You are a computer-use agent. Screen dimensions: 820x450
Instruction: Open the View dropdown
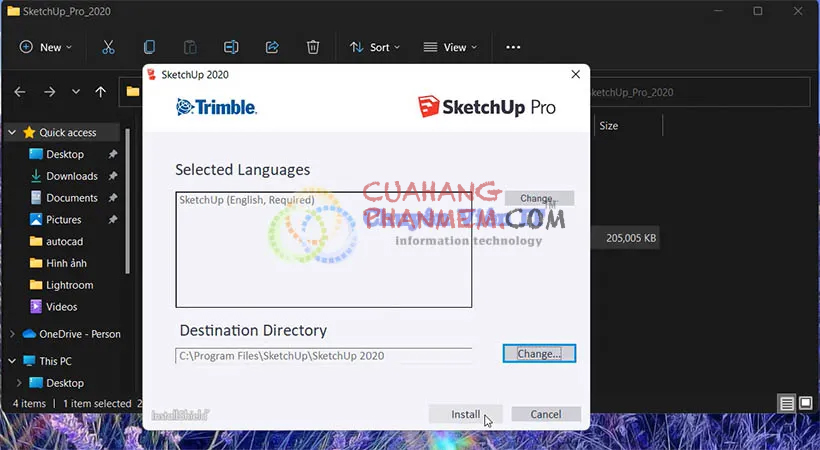pyautogui.click(x=450, y=47)
